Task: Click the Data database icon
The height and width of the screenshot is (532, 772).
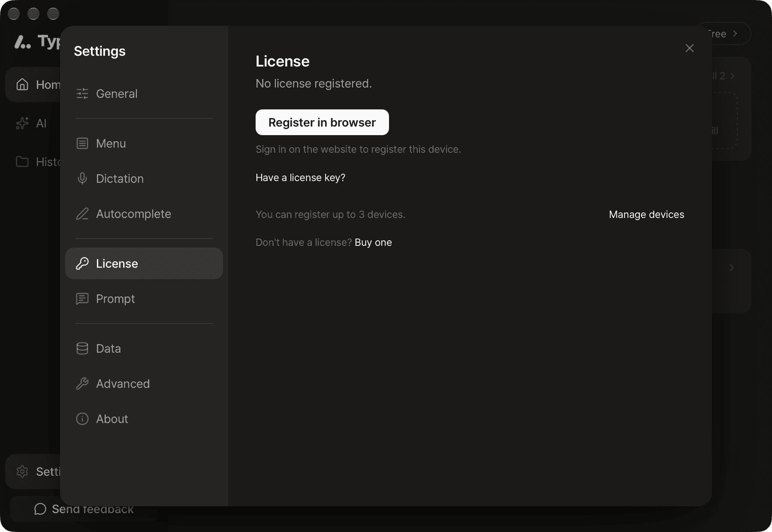Action: (82, 348)
